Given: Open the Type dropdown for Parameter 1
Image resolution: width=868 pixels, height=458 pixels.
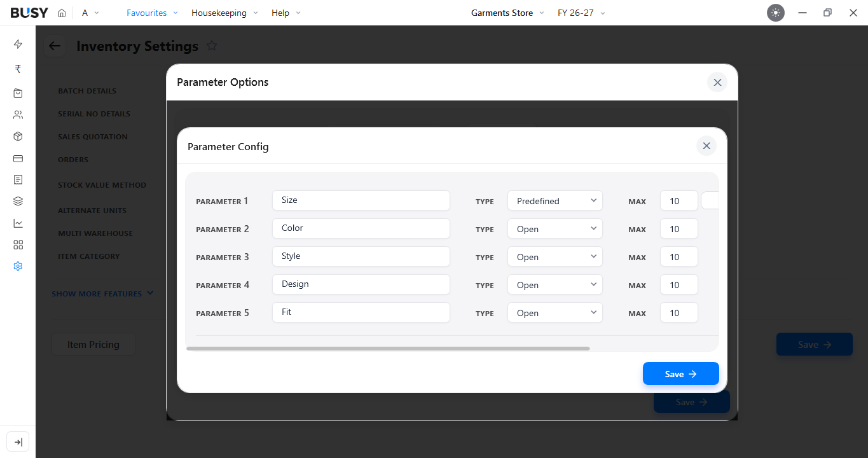Looking at the screenshot, I should coord(555,200).
